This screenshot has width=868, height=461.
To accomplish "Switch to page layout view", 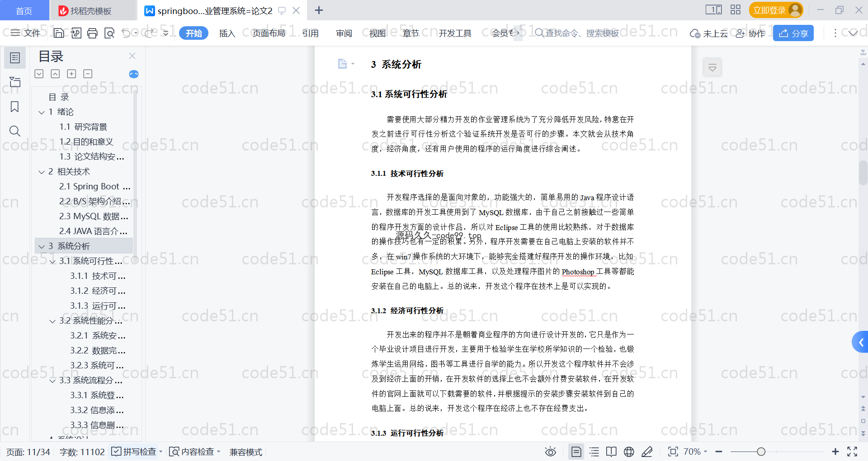I will pos(576,452).
